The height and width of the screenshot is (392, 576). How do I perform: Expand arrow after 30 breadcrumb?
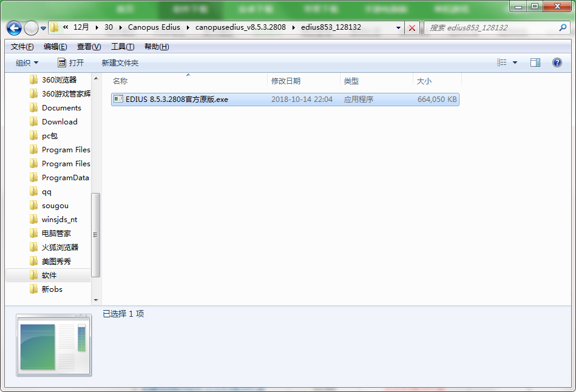point(121,27)
